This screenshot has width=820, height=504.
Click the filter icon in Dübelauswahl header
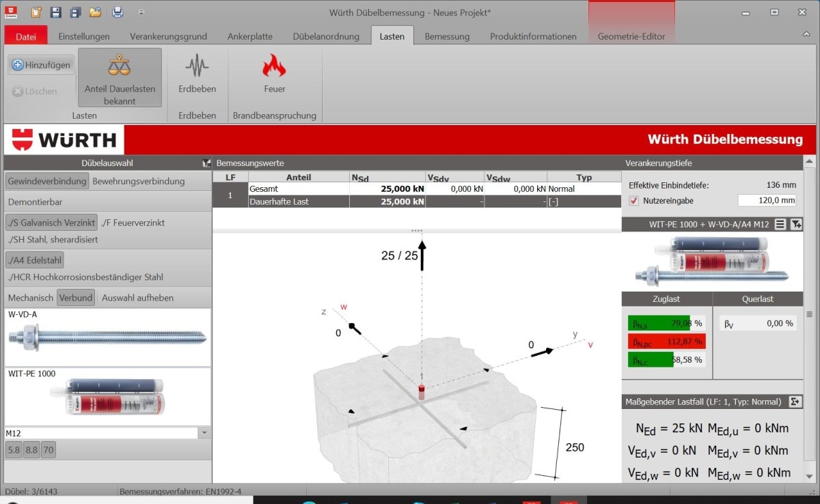click(206, 164)
